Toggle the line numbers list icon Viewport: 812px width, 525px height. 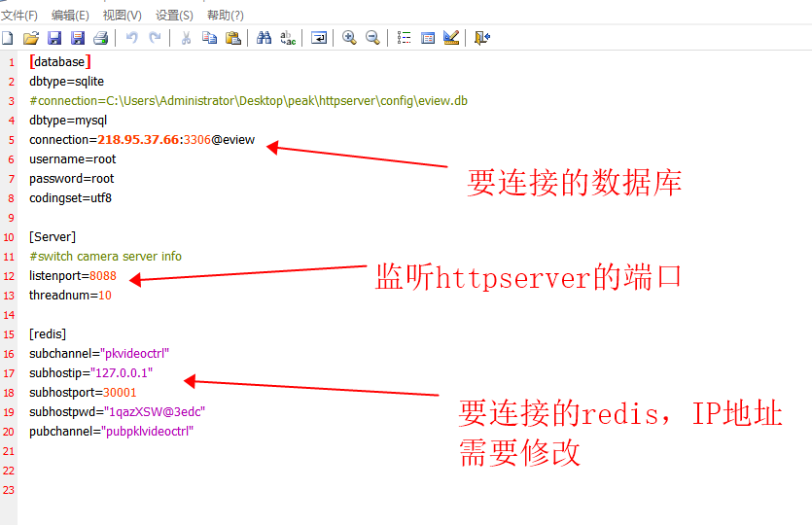(404, 38)
